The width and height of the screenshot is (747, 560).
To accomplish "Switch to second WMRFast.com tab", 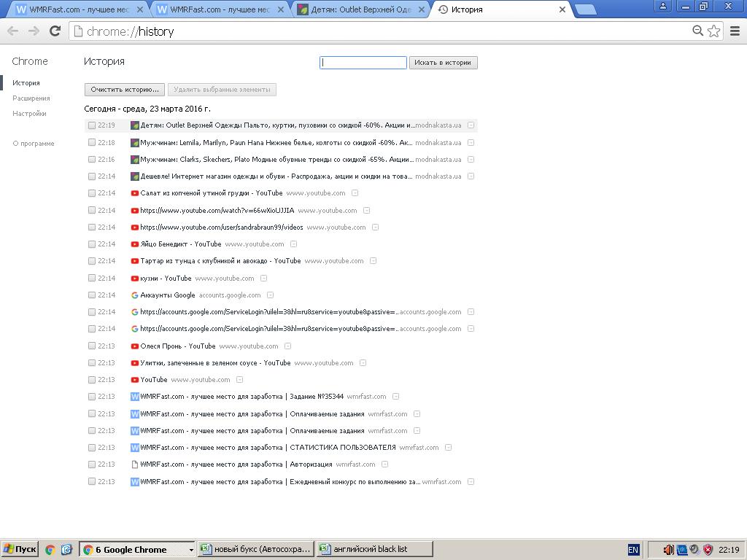I will pos(220,9).
